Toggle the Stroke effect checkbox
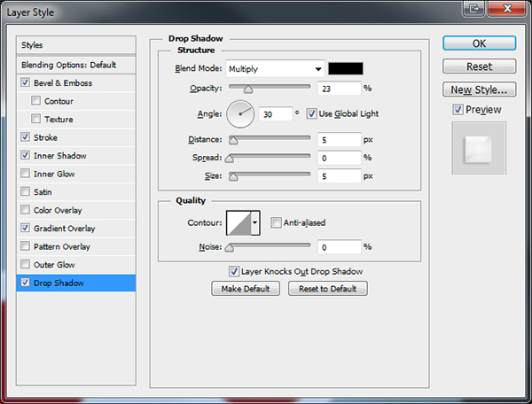 [25, 137]
